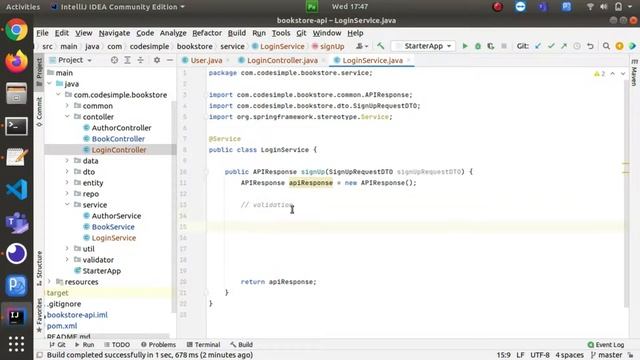The image size is (640, 360).
Task: Show applications grid in dock
Action: [16, 344]
